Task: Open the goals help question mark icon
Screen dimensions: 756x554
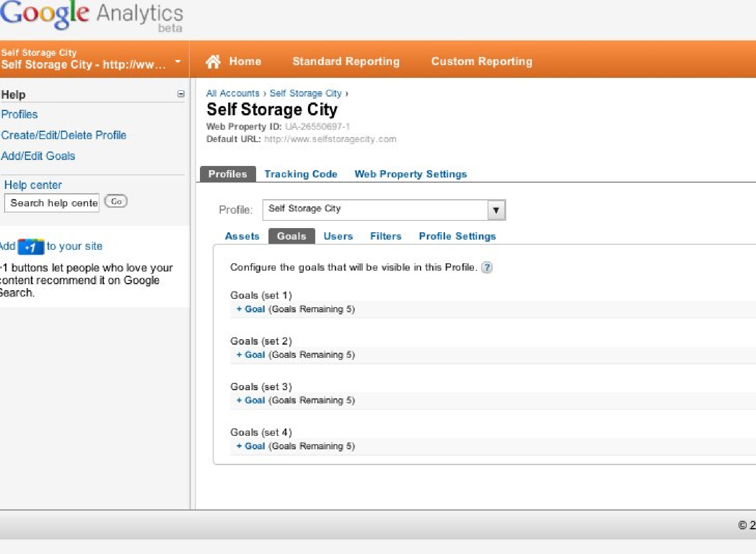Action: click(487, 268)
